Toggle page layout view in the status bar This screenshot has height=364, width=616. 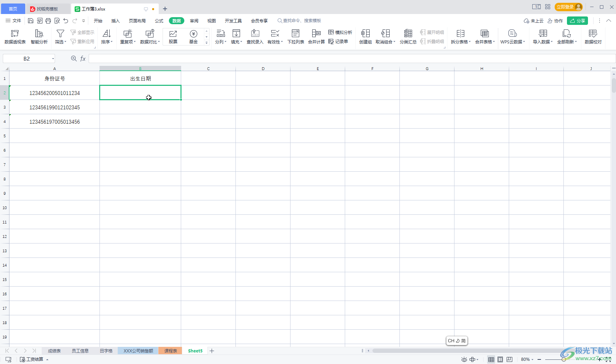[500, 359]
